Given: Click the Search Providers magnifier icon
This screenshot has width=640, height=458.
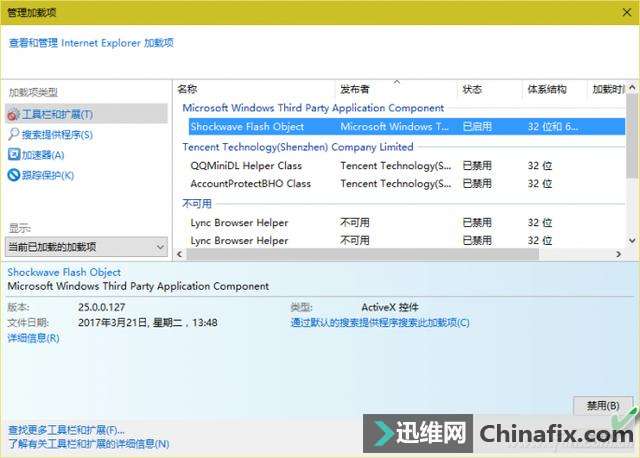Looking at the screenshot, I should point(13,134).
